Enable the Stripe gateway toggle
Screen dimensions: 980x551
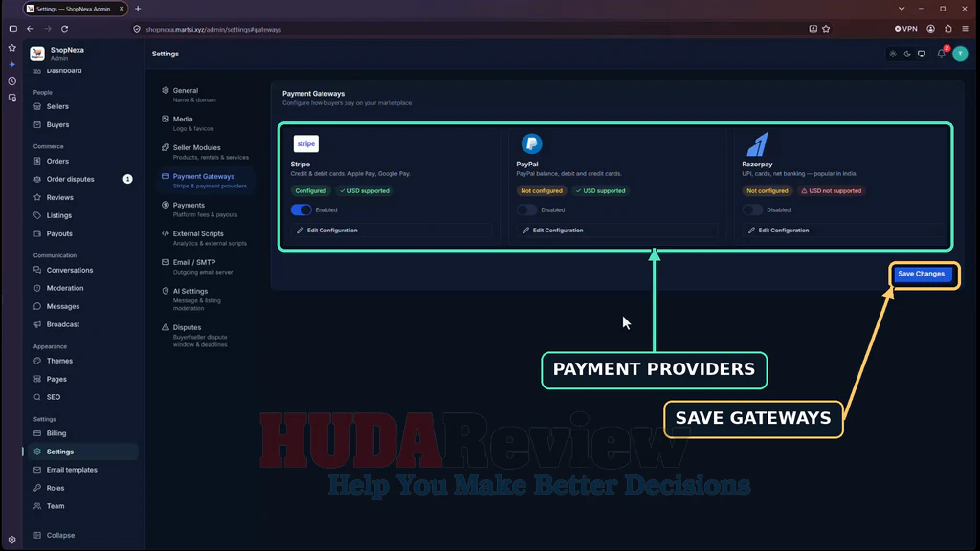coord(301,209)
